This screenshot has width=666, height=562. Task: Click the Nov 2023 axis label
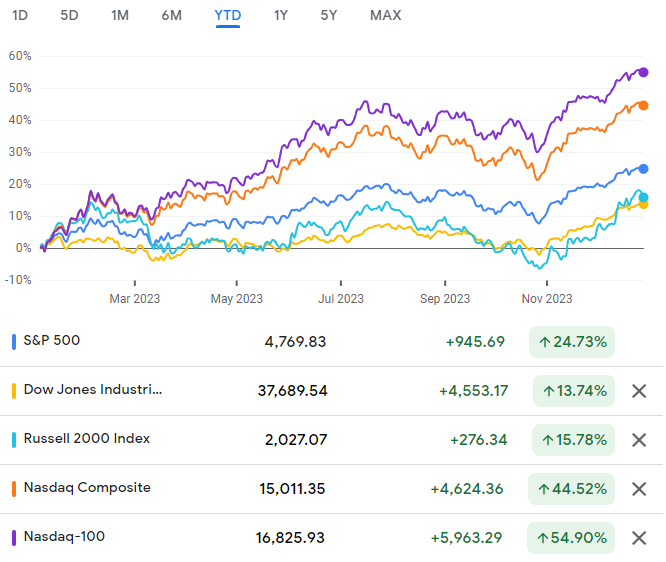click(x=547, y=299)
